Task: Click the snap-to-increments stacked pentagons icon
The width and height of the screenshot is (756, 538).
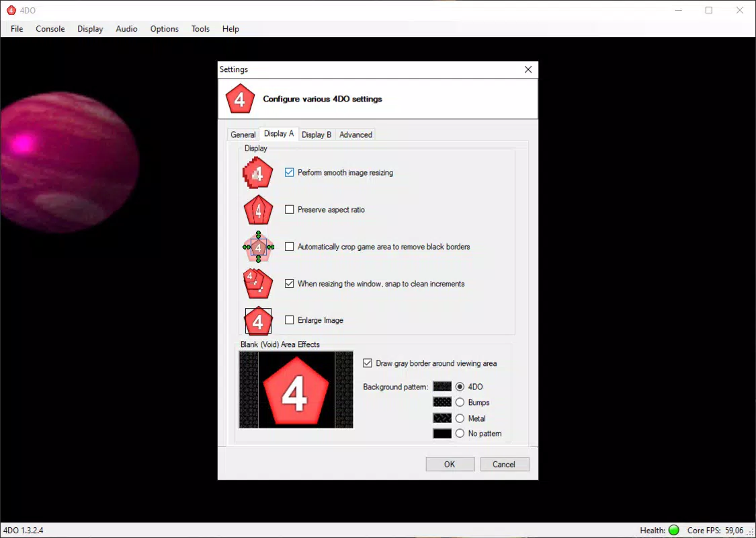Action: (x=258, y=284)
